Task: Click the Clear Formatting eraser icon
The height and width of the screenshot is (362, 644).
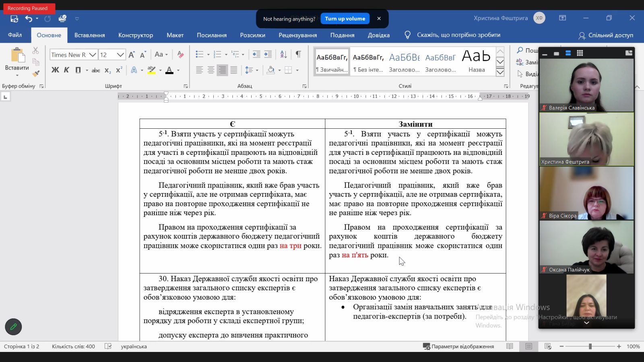Action: 180,55
